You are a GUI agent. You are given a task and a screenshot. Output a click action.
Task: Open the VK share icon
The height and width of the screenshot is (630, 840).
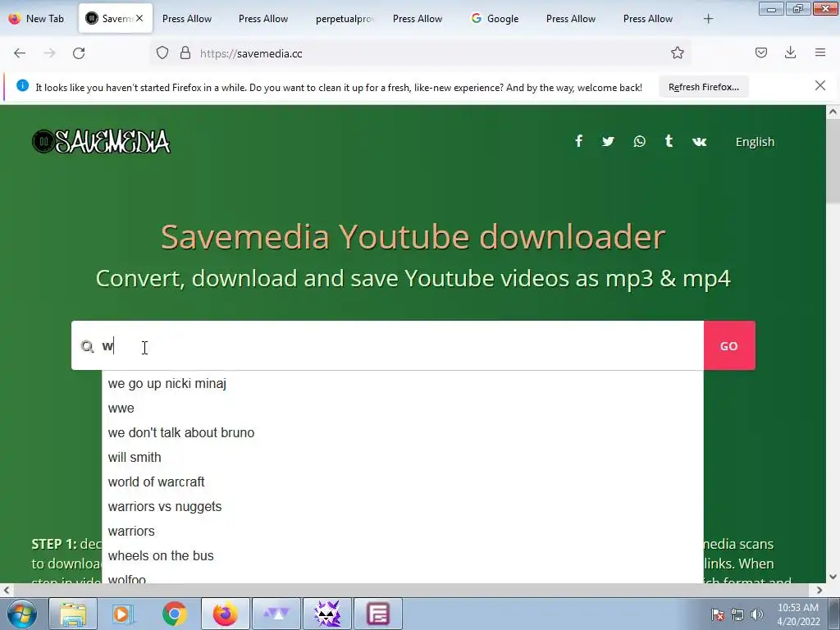pos(699,141)
